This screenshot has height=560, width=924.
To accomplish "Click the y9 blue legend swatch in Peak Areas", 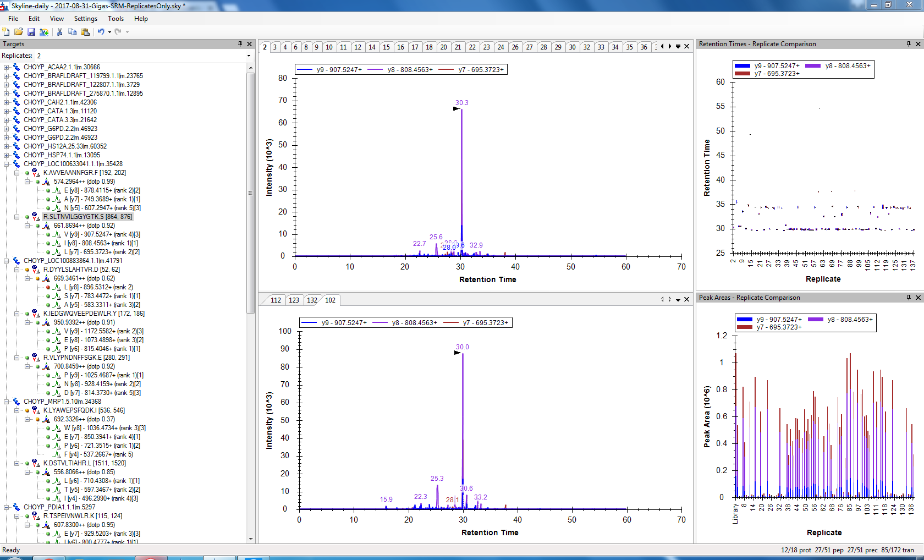I will (744, 320).
